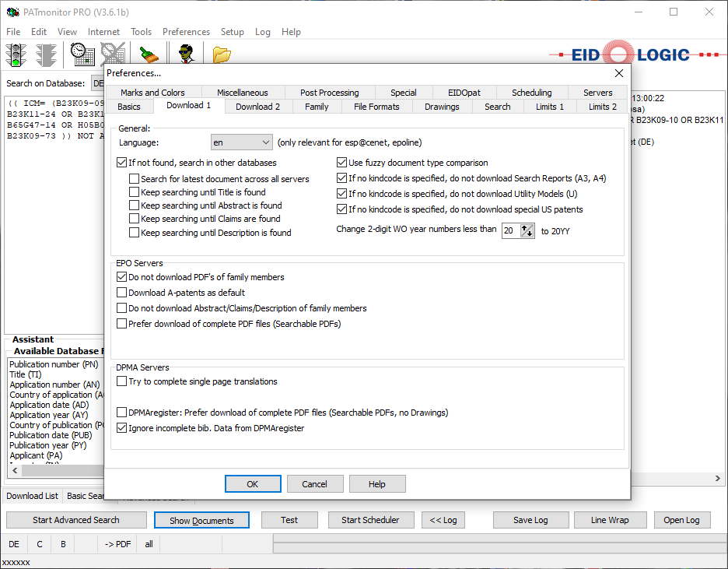Click the '<< Log' button
This screenshot has height=569, width=728.
(443, 520)
